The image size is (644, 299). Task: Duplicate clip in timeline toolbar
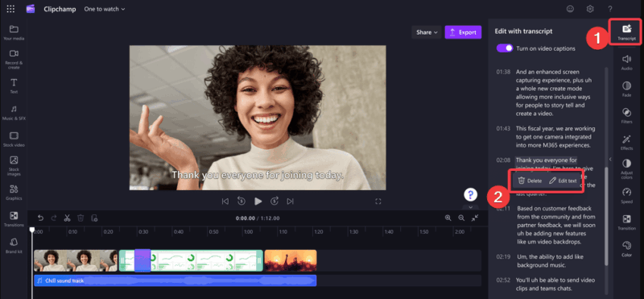click(94, 218)
